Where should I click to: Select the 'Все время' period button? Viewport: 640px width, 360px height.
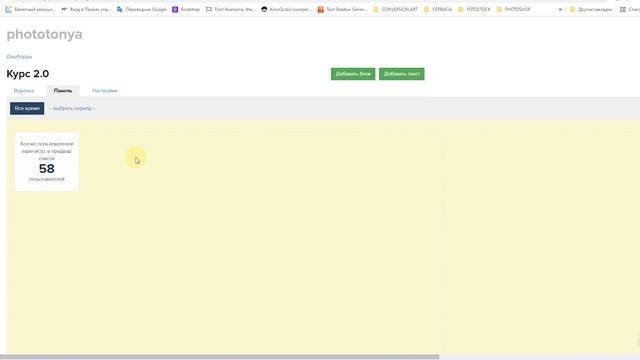(x=27, y=108)
